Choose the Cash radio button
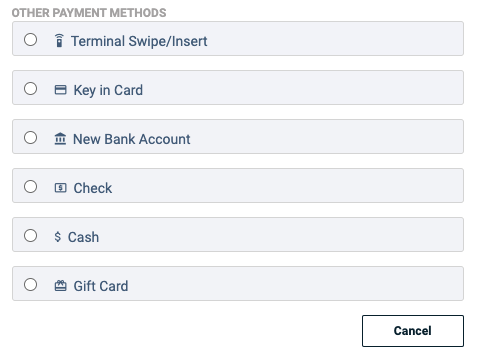The height and width of the screenshot is (360, 478). click(30, 236)
